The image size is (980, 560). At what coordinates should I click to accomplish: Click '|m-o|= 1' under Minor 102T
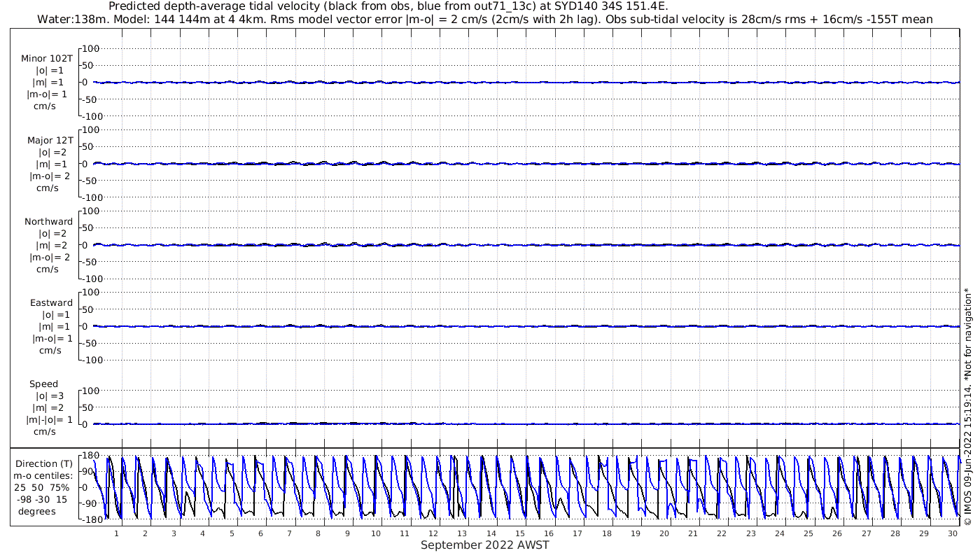(47, 94)
